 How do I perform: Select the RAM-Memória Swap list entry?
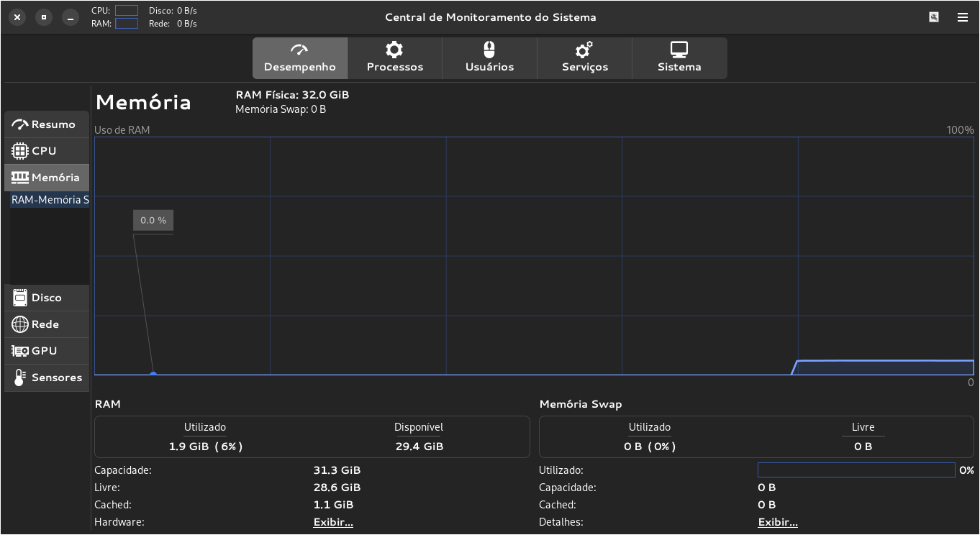pos(50,200)
